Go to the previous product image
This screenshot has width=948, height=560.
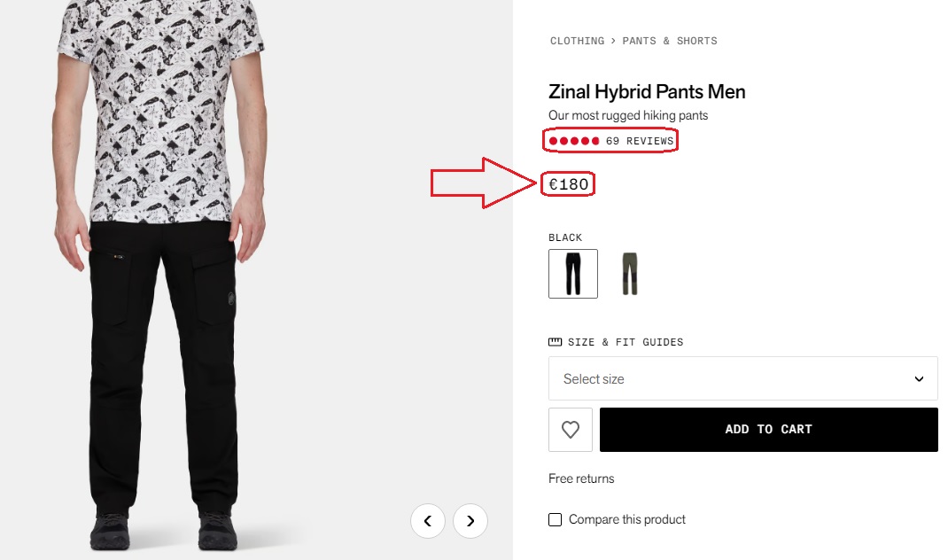428,521
